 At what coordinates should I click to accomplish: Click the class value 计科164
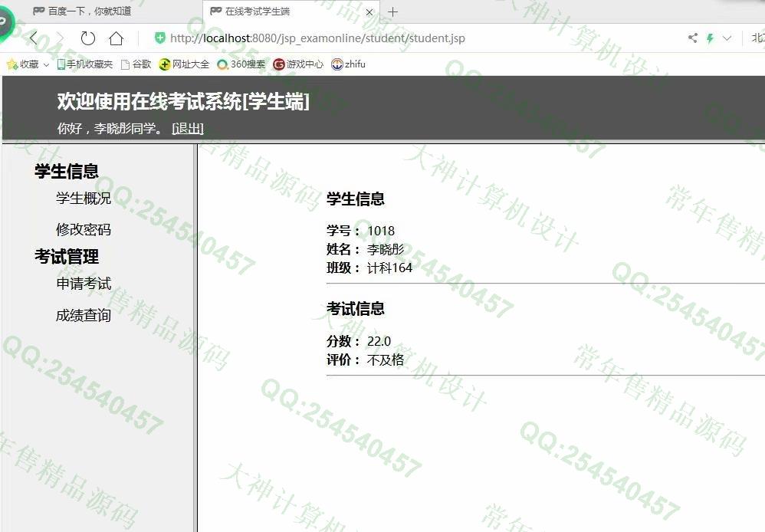click(389, 268)
